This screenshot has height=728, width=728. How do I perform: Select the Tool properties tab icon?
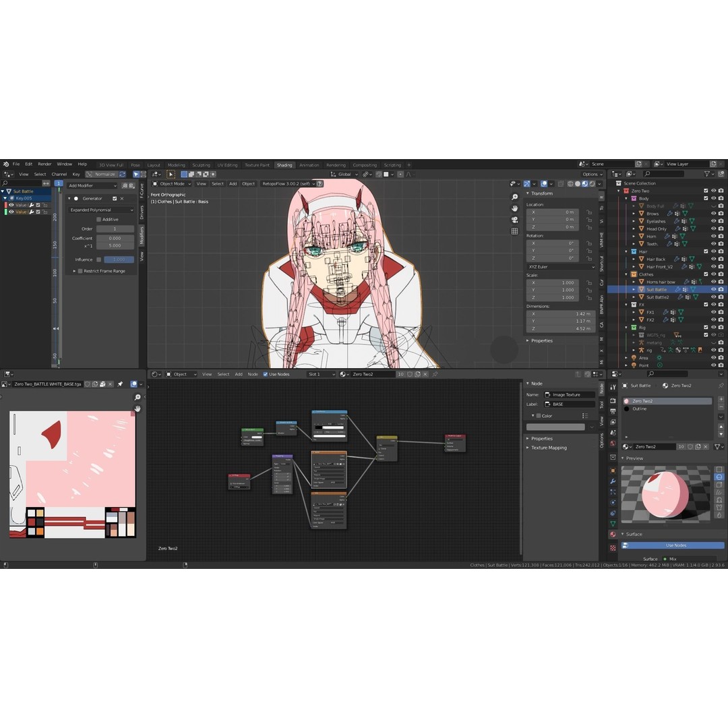tap(613, 387)
